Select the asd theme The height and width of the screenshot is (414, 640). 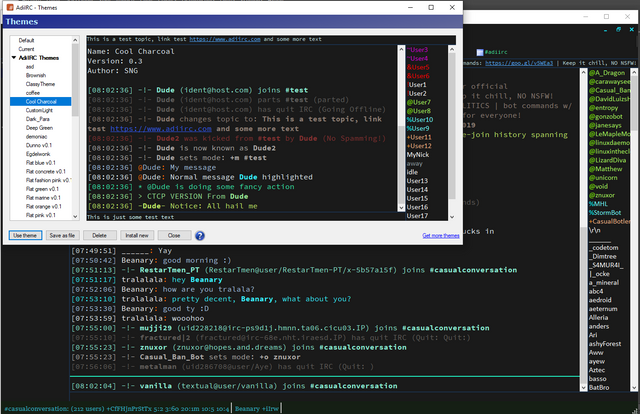[30, 67]
